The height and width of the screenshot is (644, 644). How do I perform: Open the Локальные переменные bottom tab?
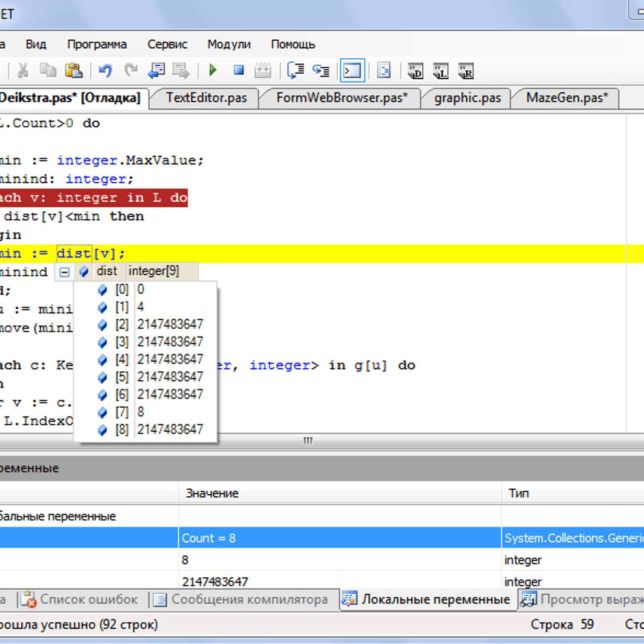(428, 599)
